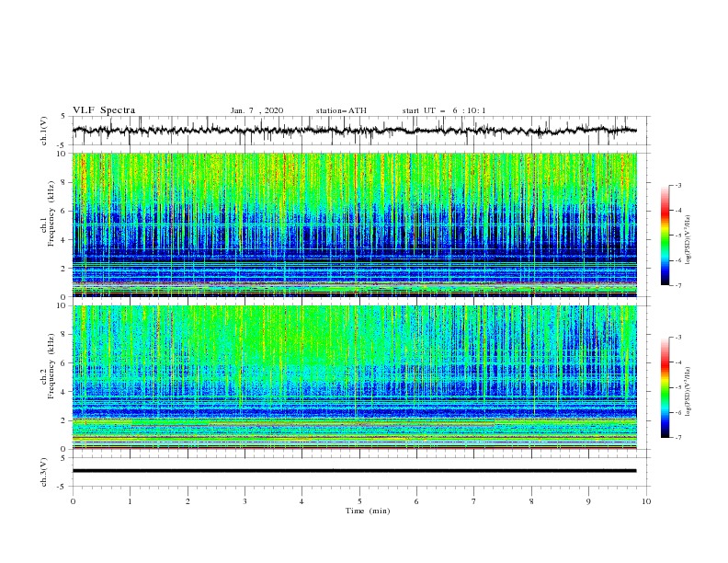Click the ch.1 PSD color scale bar
Image resolution: width=728 pixels, height=563 pixels.
665,236
